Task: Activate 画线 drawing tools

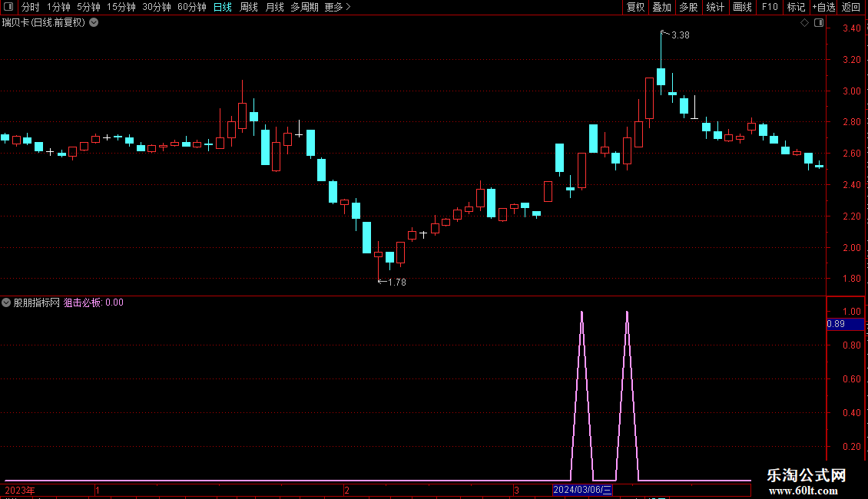Action: [x=742, y=7]
